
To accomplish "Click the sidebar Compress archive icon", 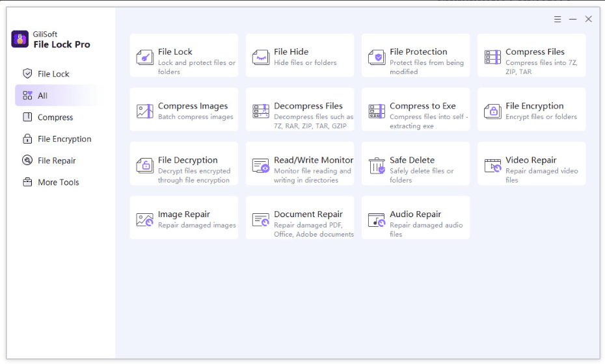I will [27, 117].
